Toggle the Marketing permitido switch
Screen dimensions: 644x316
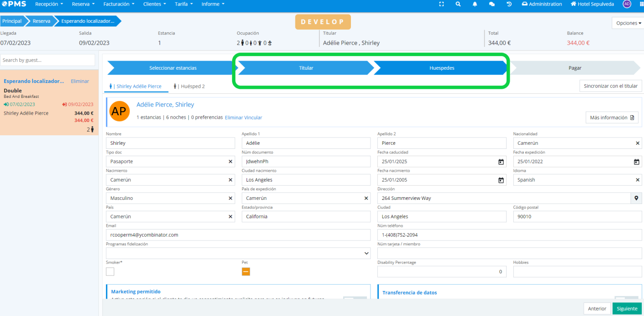tap(355, 299)
